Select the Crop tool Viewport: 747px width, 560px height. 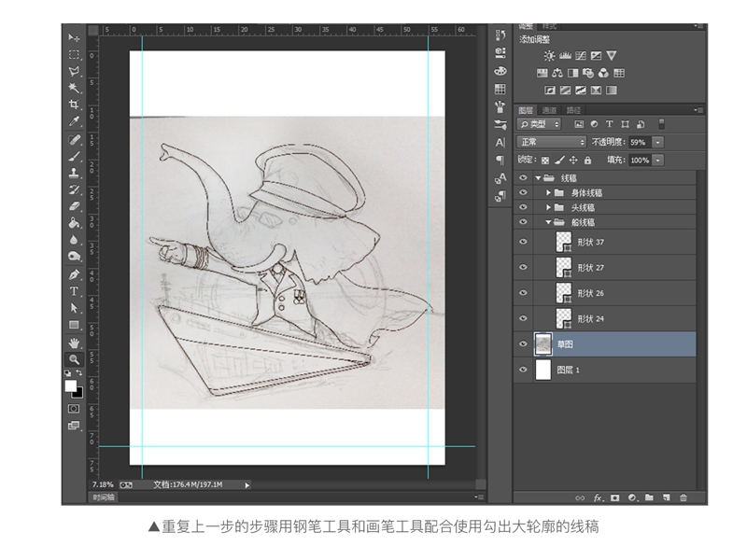tap(74, 105)
